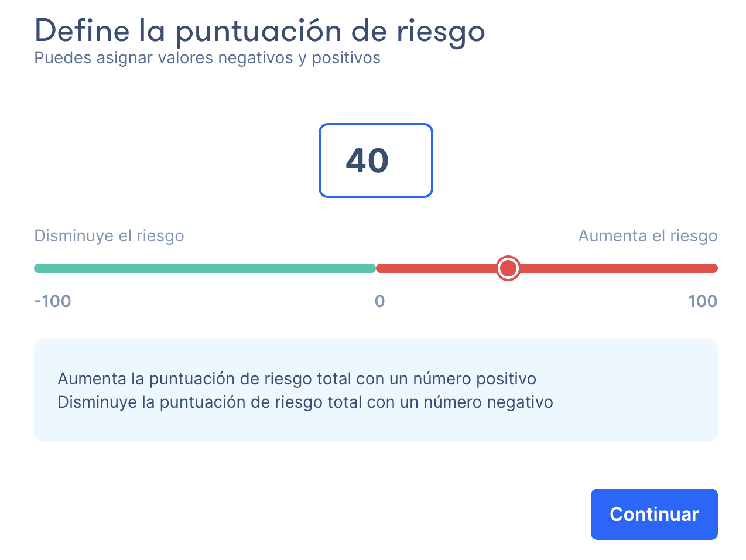This screenshot has width=746, height=560.
Task: Click the subtitle about negative and positive values
Action: point(207,57)
